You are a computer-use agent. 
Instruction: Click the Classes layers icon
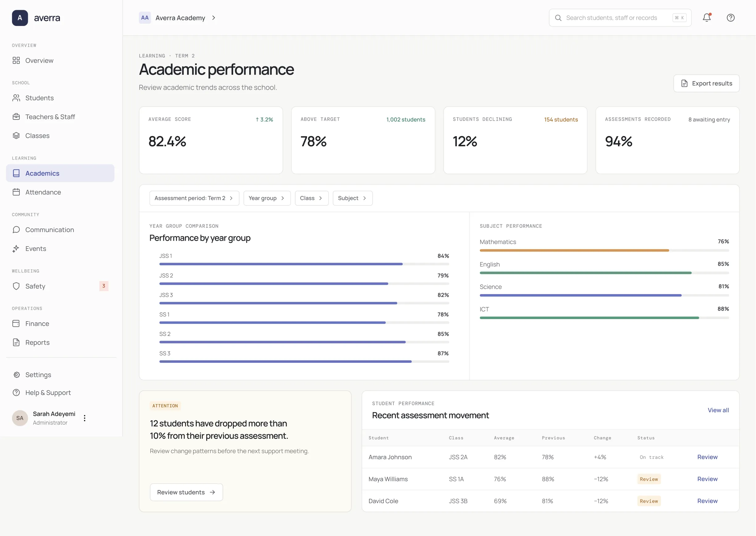click(16, 136)
